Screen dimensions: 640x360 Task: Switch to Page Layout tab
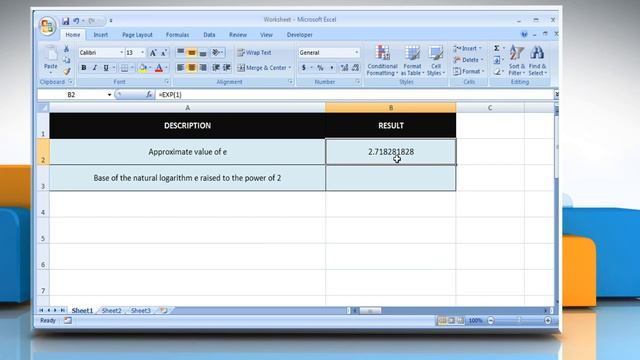137,35
